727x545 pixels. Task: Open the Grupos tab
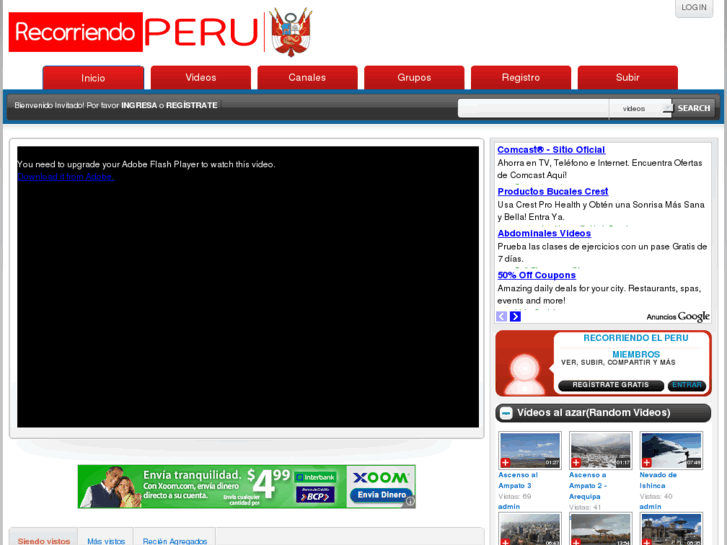[414, 77]
